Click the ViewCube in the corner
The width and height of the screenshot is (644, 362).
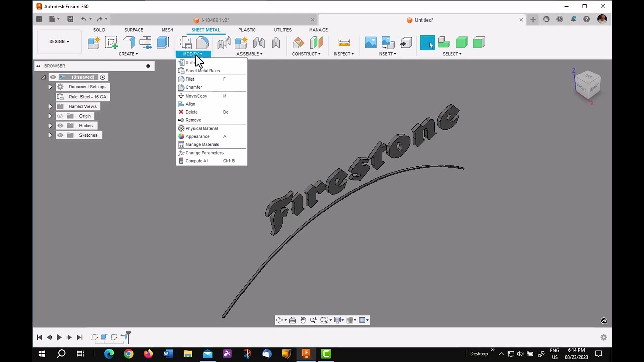(588, 85)
